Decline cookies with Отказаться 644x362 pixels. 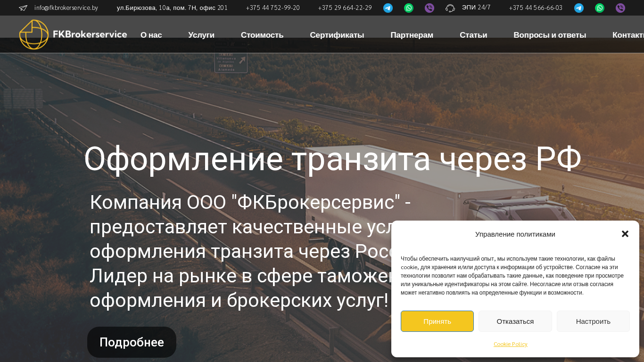tap(515, 321)
